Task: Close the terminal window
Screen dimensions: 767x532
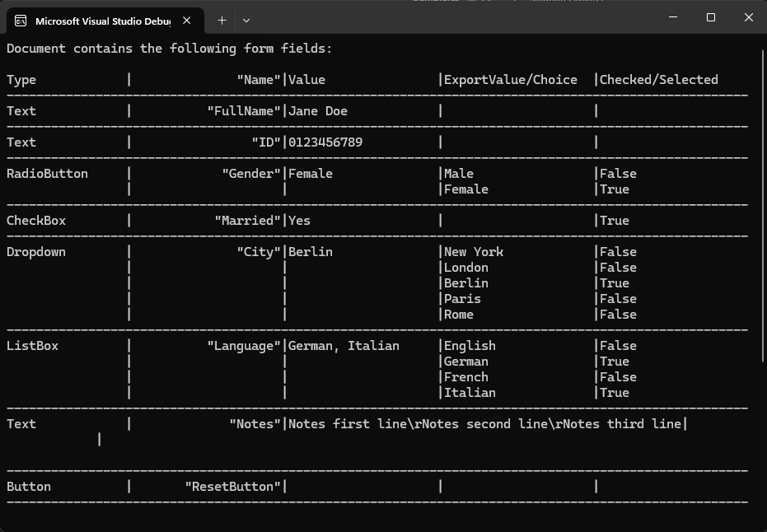Action: tap(748, 17)
